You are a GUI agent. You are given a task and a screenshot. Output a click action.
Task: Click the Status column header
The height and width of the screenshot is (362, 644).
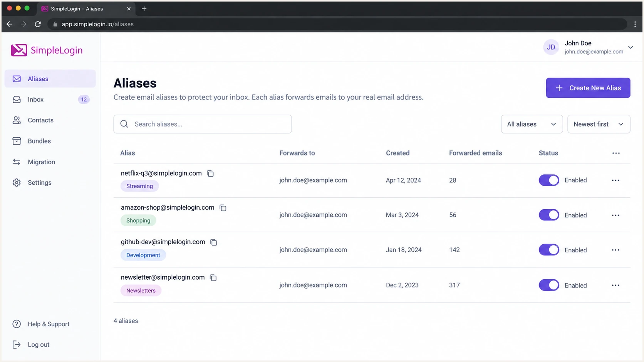tap(548, 153)
